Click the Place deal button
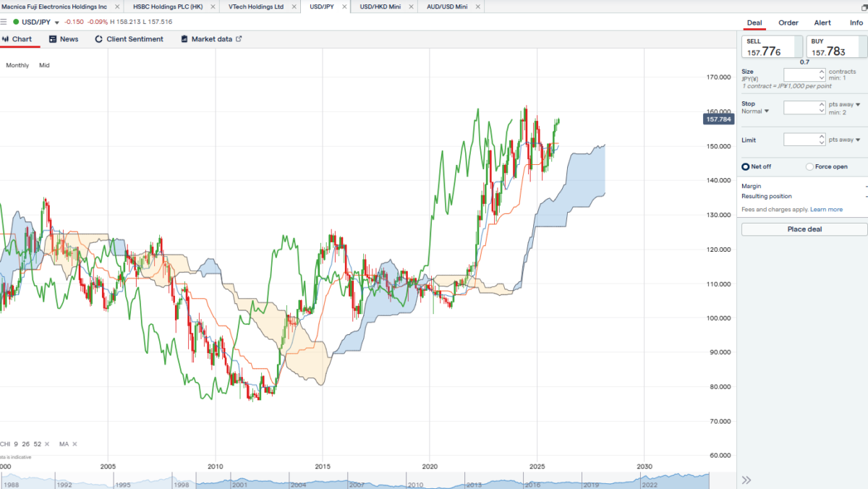 [x=804, y=229]
